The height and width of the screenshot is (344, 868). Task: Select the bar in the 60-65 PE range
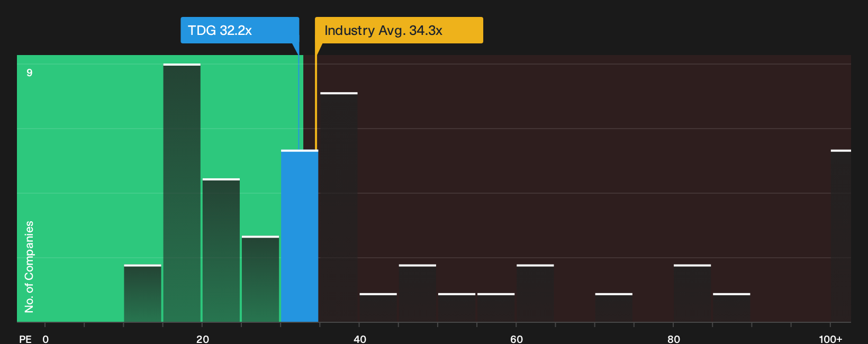[535, 293]
